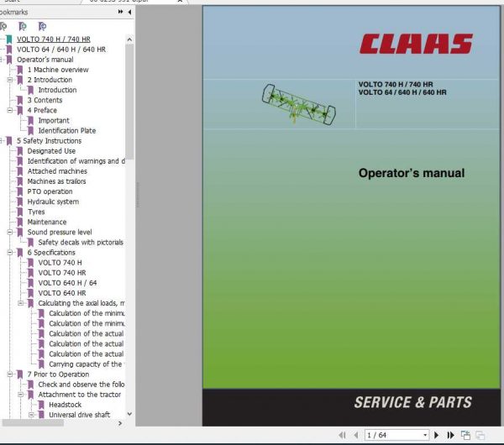Go to the previous page
Viewport: 504px width, 445px height.
pyautogui.click(x=356, y=435)
